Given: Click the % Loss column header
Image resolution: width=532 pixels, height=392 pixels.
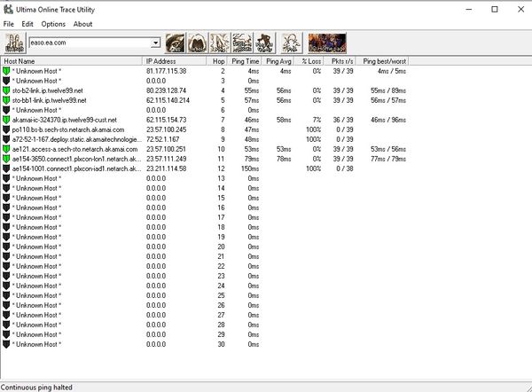Looking at the screenshot, I should [x=310, y=61].
